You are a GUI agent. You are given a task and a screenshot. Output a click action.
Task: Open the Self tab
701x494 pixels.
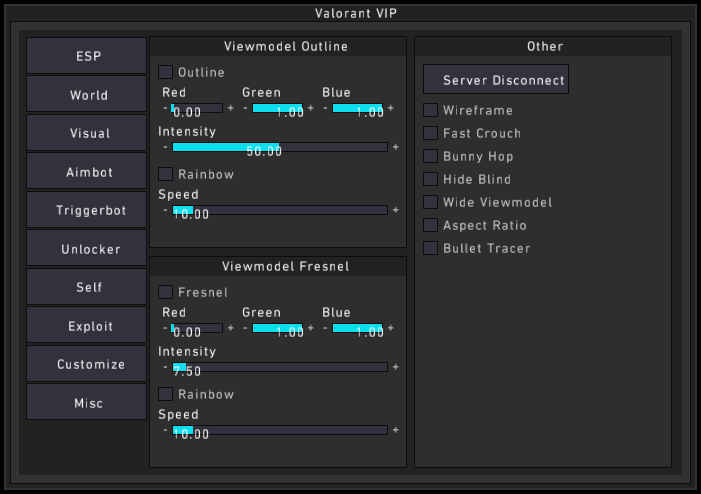coord(87,287)
